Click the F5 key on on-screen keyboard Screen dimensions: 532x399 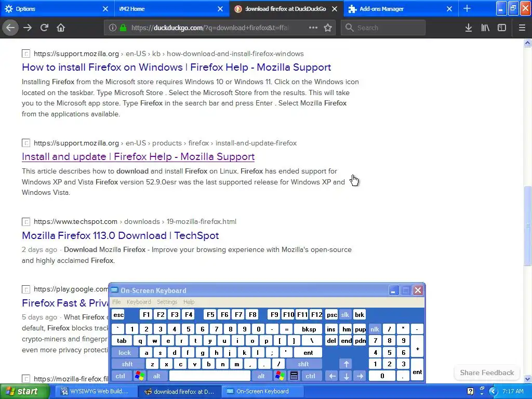click(x=210, y=314)
